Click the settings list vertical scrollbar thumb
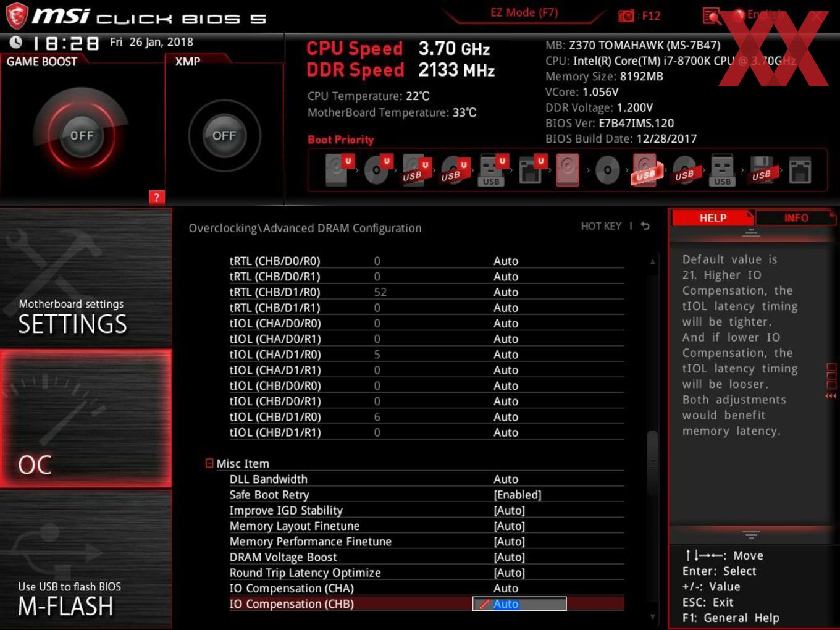The image size is (840, 630). 652,463
